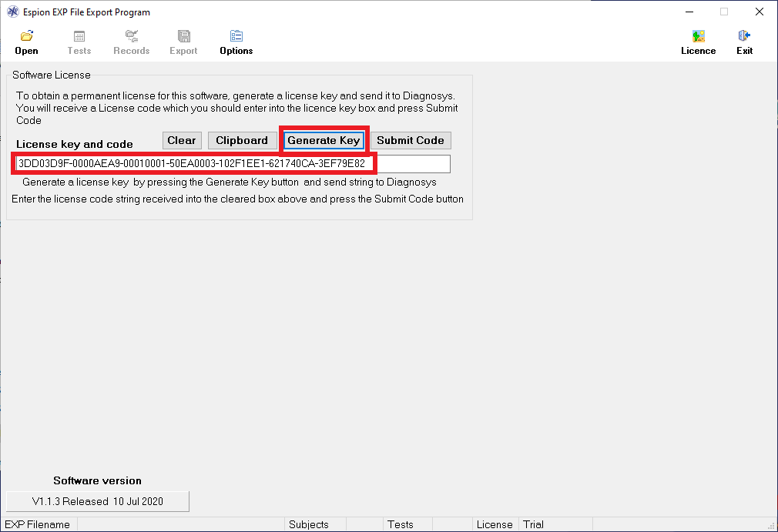The width and height of the screenshot is (778, 532).
Task: Click the 'Enter the license code string' hint
Action: point(238,199)
